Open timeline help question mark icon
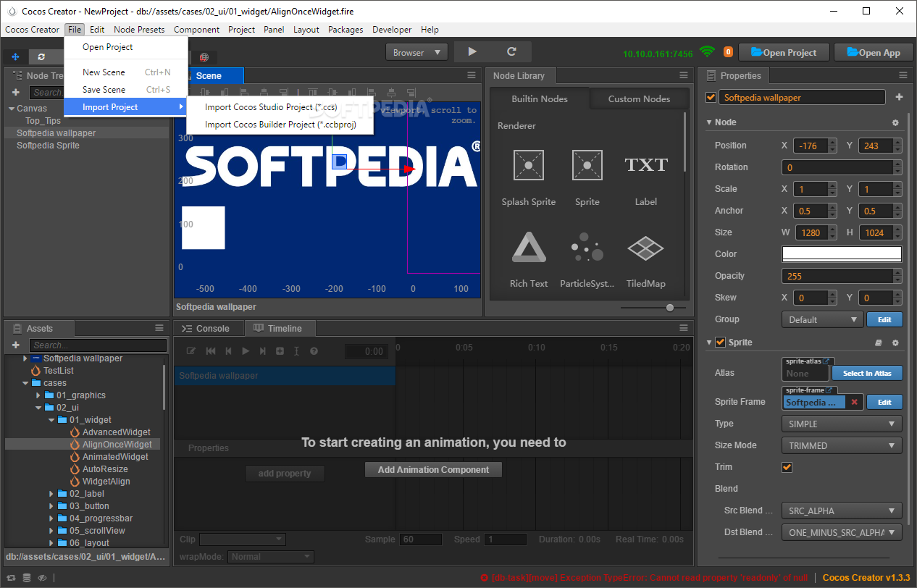This screenshot has width=917, height=588. click(x=314, y=351)
